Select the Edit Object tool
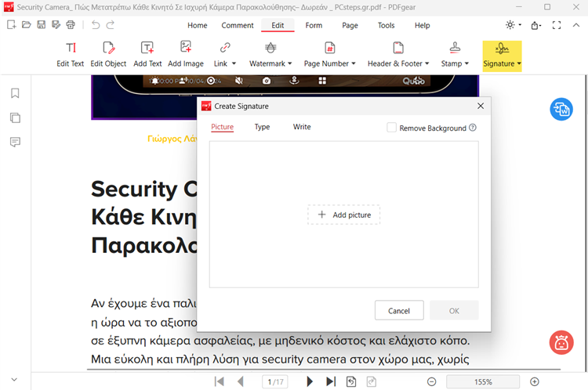The width and height of the screenshot is (588, 390). pos(108,54)
